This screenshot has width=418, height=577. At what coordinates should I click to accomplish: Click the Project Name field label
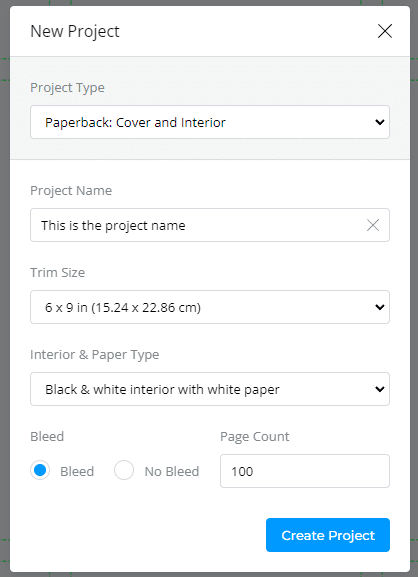(x=71, y=191)
